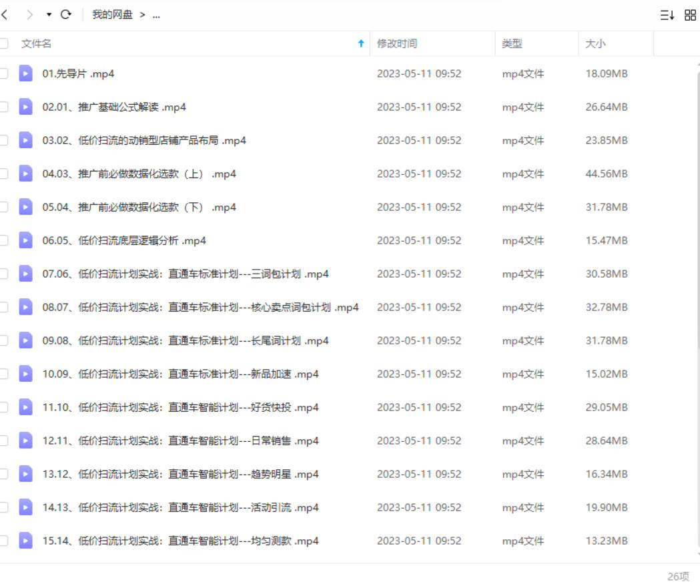
Task: Click video icon of 15.14 均匀测款
Action: (x=25, y=541)
